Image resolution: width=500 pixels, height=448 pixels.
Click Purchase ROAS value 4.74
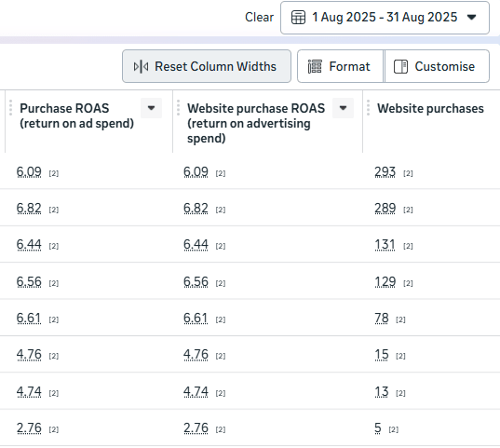click(29, 392)
